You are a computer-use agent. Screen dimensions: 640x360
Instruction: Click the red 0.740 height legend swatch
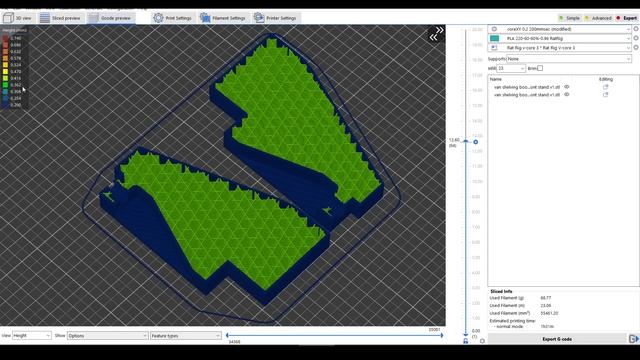pos(5,38)
